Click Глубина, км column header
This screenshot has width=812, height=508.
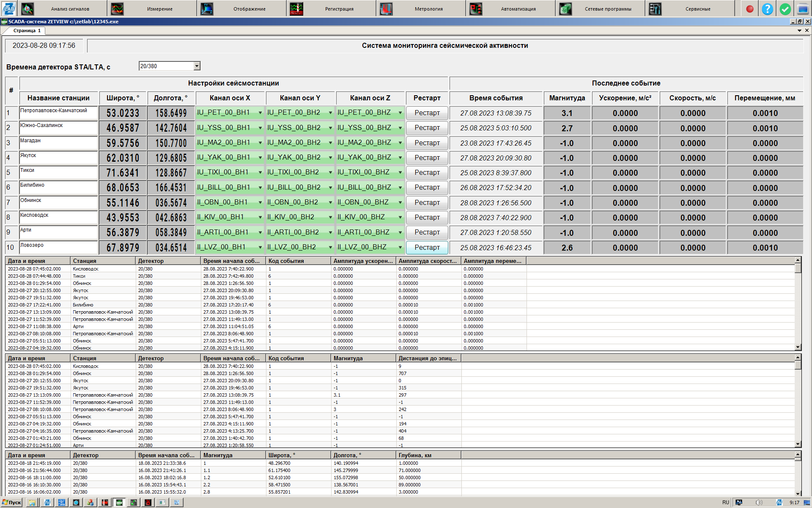coord(428,455)
